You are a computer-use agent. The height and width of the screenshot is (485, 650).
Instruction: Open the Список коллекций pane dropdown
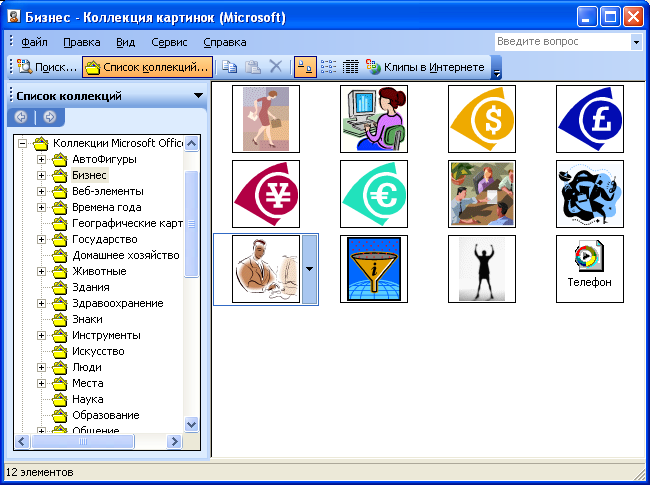tap(198, 96)
